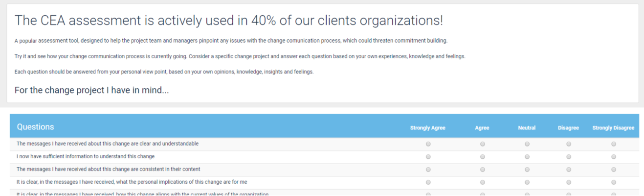Choose Strongly Disagree for sufficient information question

tap(614, 157)
